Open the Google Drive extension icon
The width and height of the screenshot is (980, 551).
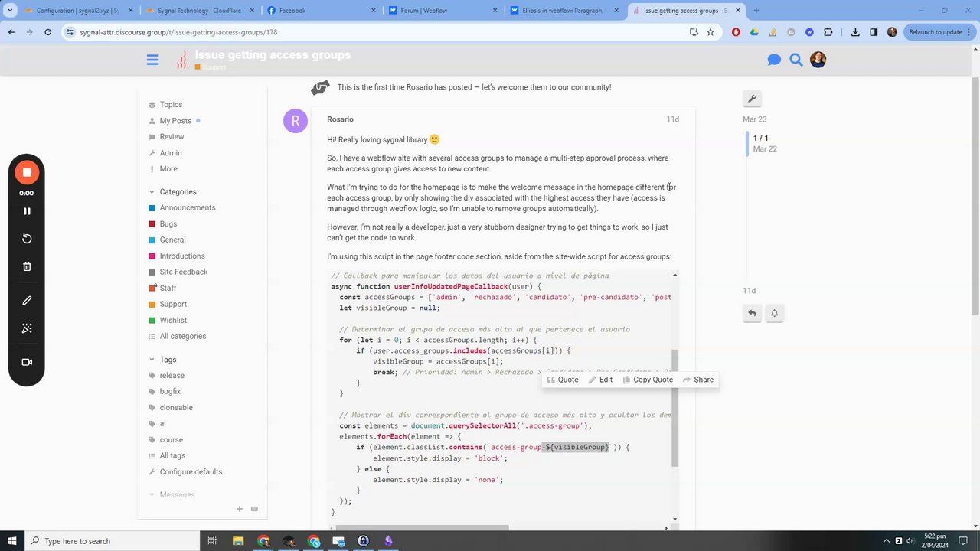coord(754,32)
